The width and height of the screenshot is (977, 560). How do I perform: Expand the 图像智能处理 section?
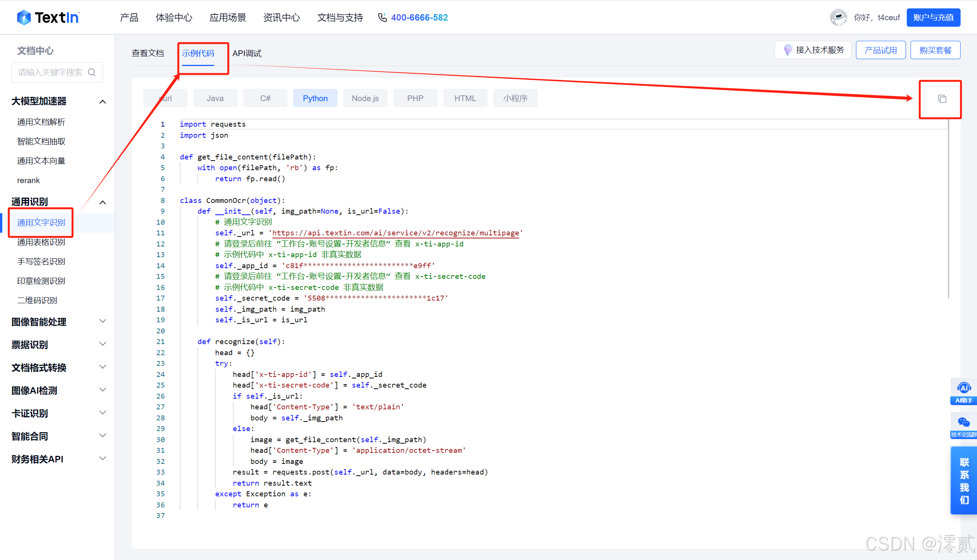coord(102,321)
